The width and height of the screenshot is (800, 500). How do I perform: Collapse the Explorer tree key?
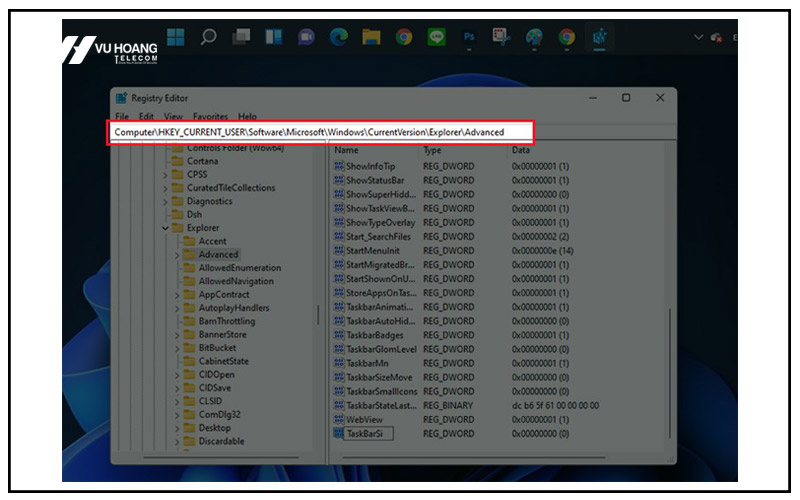(x=166, y=228)
